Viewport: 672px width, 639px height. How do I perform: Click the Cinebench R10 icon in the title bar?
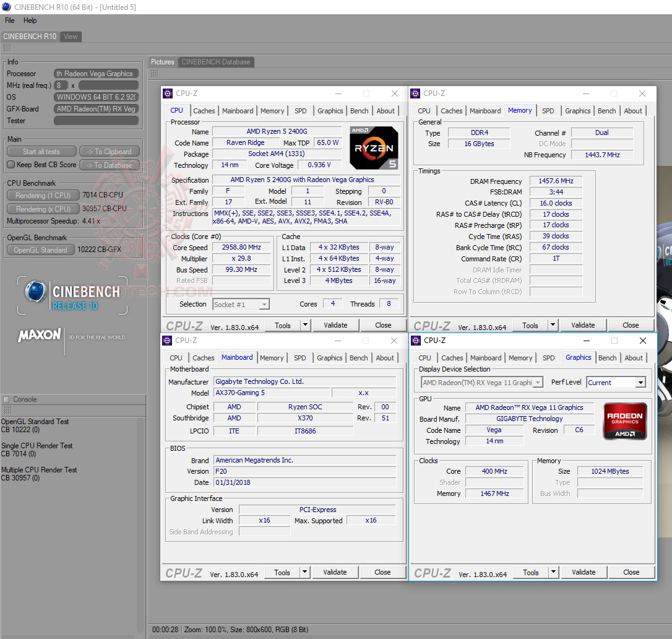[x=6, y=7]
